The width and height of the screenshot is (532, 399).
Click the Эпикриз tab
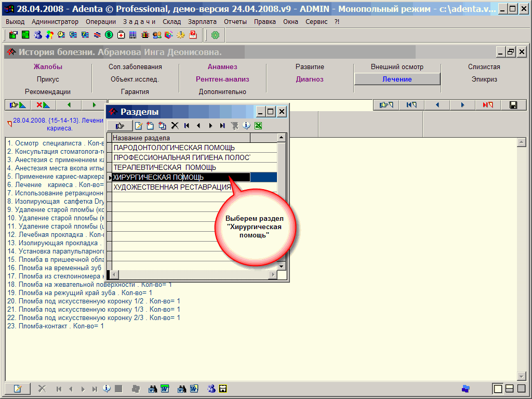(x=484, y=79)
